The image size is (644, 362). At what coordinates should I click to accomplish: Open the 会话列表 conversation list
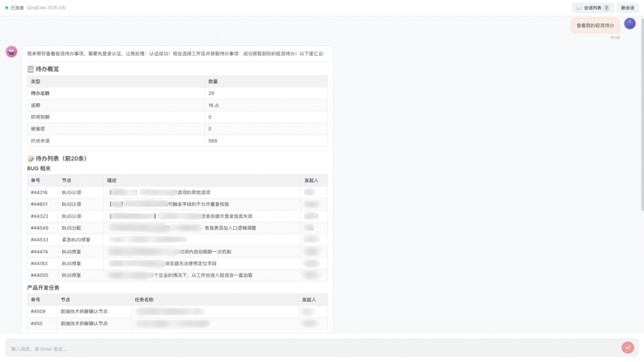592,8
